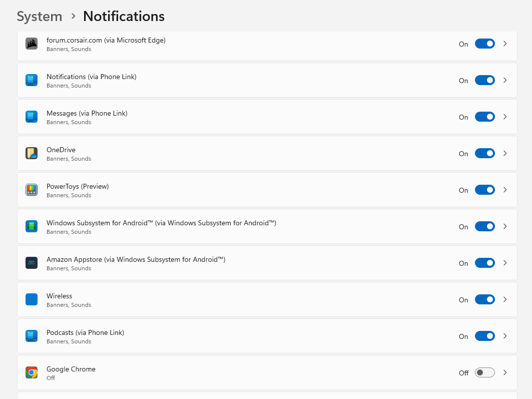Open Podcasts (via Phone Link) entry

tap(267, 336)
